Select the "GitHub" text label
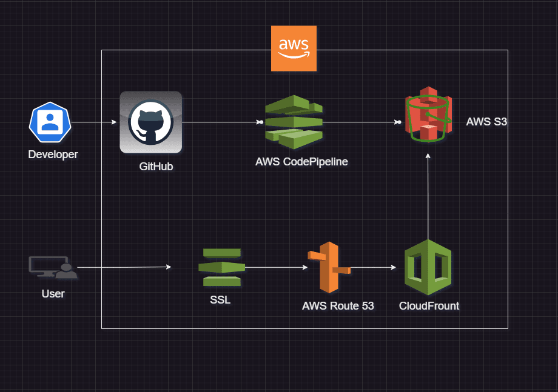 [156, 167]
